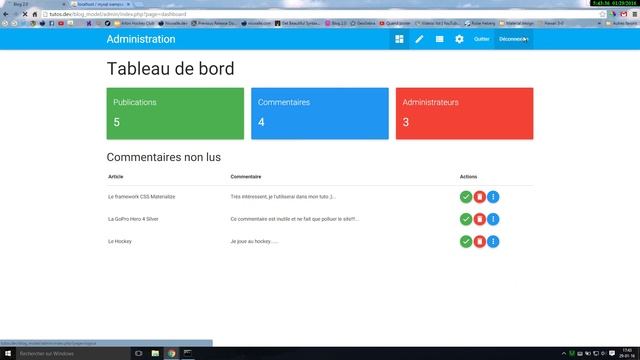Show hidden system tray icons
This screenshot has height=360, width=640.
tap(564, 353)
